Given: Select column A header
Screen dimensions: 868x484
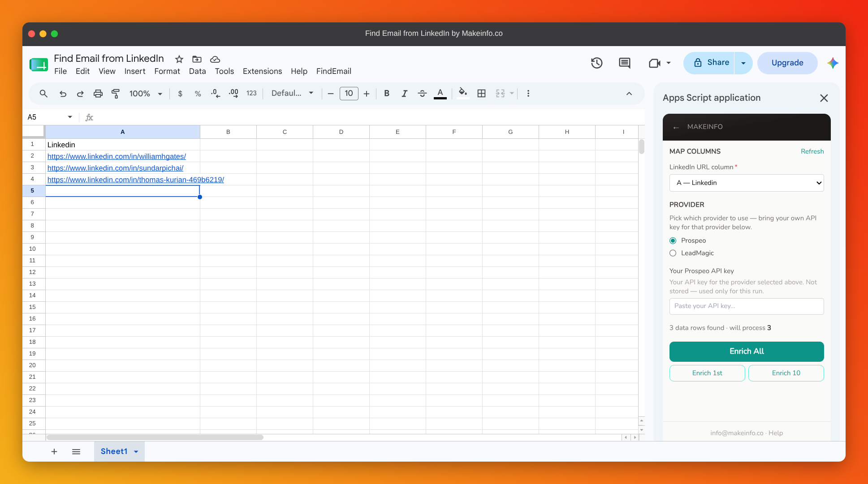Looking at the screenshot, I should point(122,132).
